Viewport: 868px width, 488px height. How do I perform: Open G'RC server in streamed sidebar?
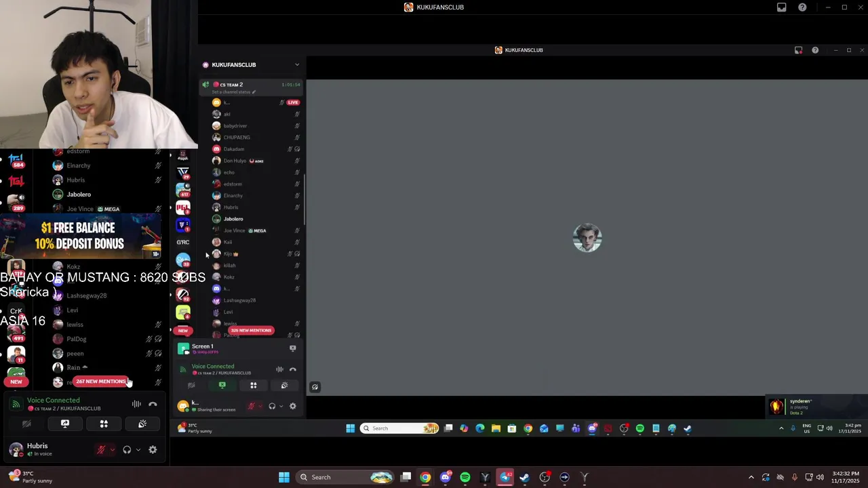pyautogui.click(x=182, y=242)
